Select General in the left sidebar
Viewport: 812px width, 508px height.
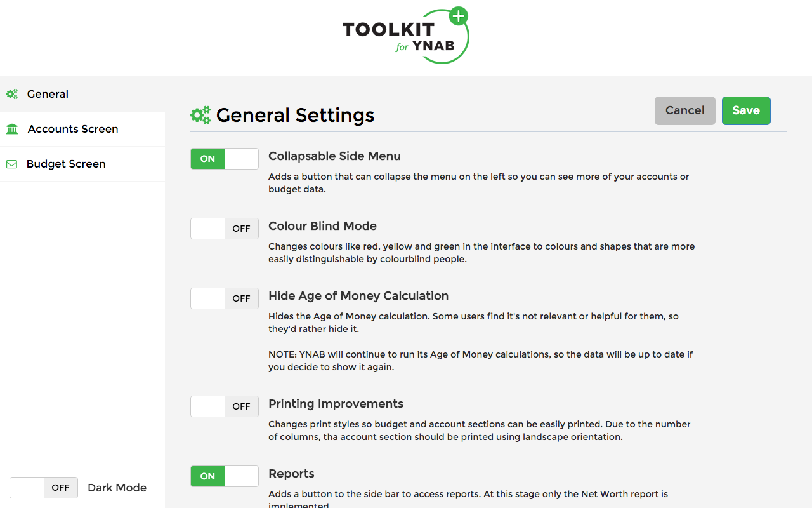click(48, 93)
